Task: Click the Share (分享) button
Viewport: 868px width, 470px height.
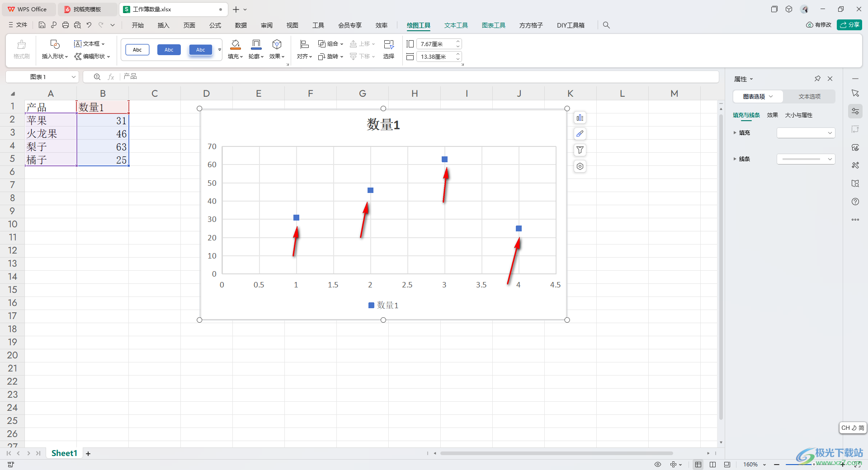Action: point(849,25)
